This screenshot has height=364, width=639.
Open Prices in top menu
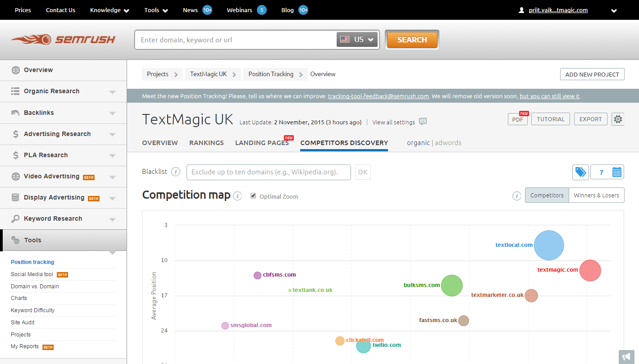point(23,10)
